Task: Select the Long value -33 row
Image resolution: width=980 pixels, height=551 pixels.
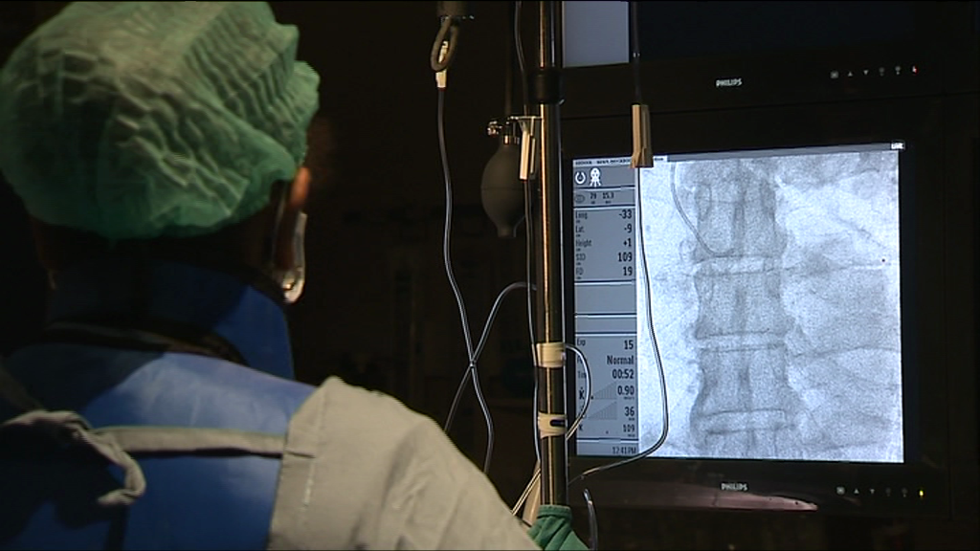Action: tap(605, 214)
